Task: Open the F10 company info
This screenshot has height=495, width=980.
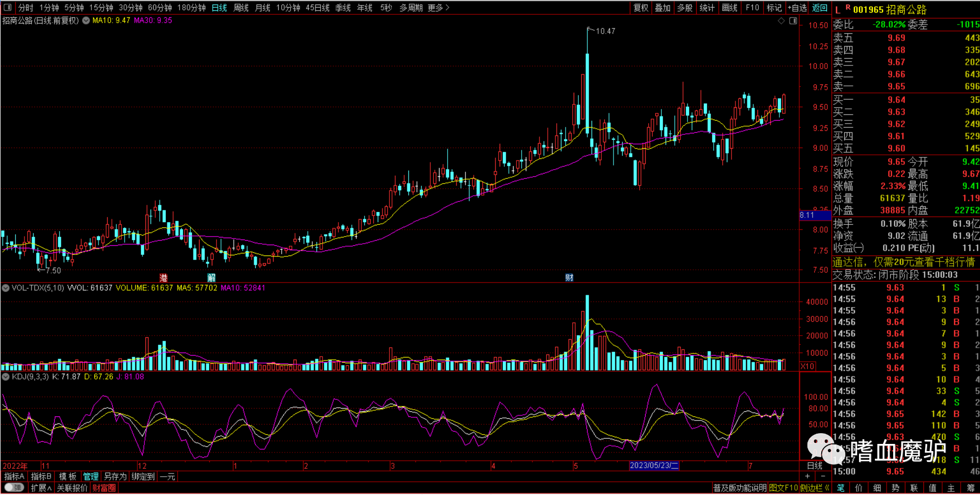Action: tap(752, 8)
